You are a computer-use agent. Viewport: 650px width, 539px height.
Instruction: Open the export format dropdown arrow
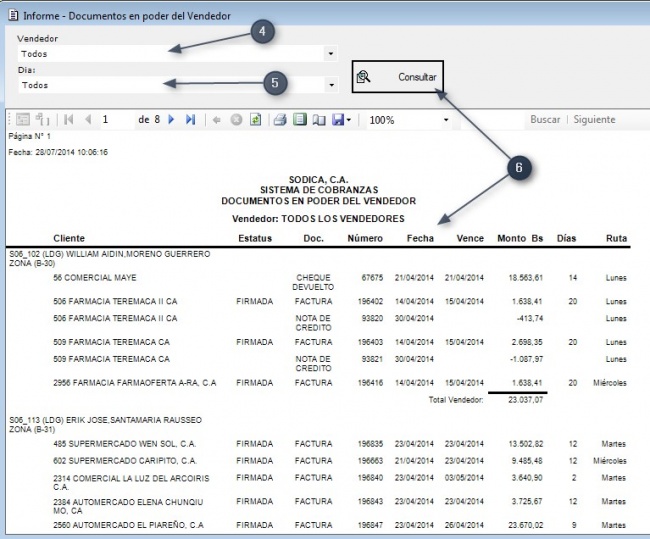(349, 120)
